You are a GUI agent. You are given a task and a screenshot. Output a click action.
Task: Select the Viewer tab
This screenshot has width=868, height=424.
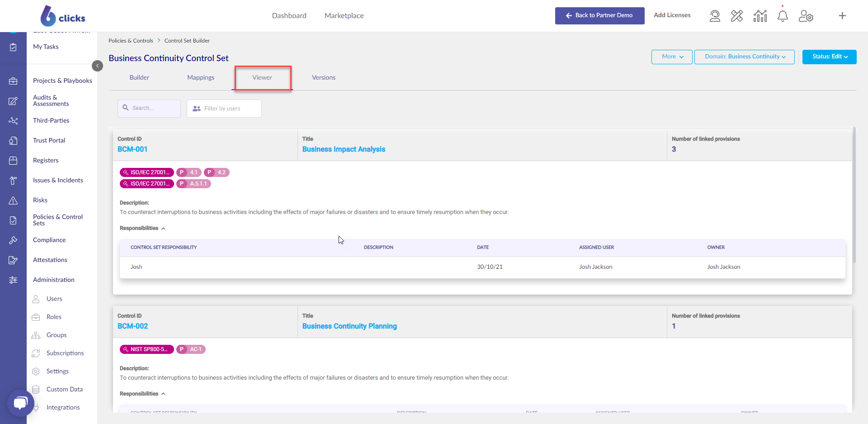tap(262, 78)
